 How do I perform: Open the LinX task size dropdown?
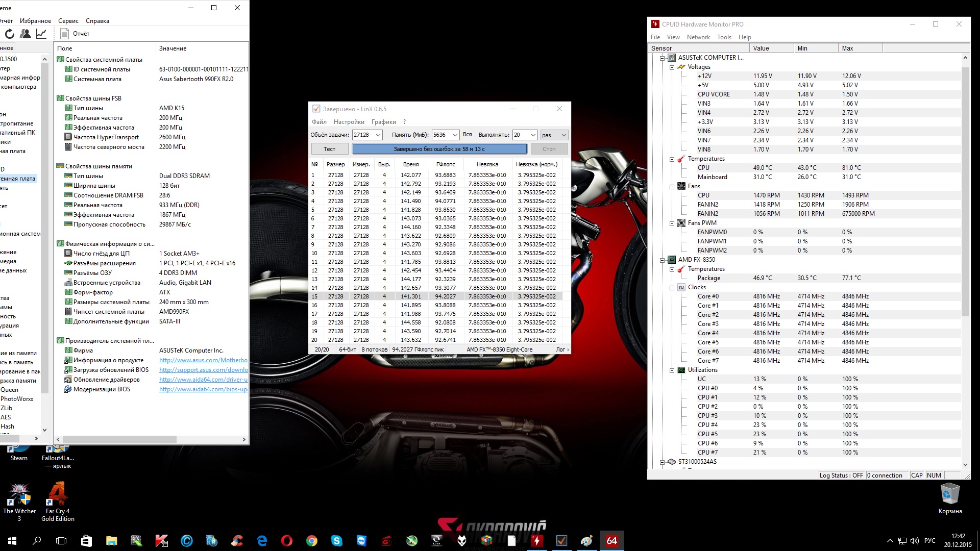(378, 135)
